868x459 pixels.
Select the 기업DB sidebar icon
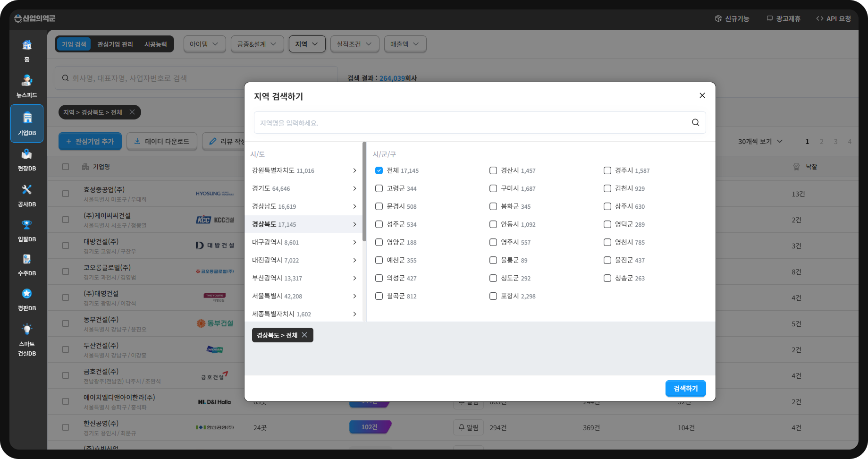(x=27, y=123)
